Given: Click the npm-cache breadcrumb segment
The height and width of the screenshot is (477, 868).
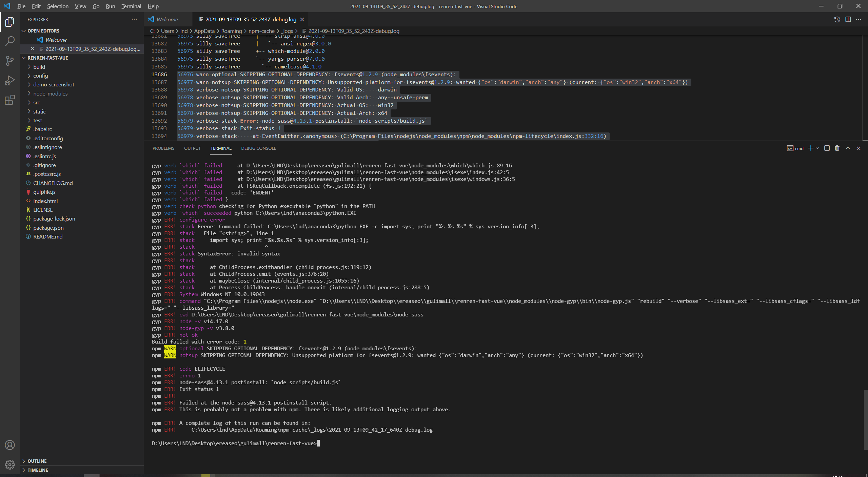Looking at the screenshot, I should 261,31.
